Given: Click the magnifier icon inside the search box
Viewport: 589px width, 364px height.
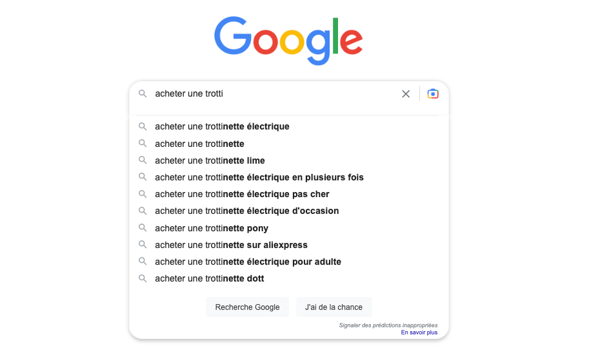Looking at the screenshot, I should tap(143, 93).
